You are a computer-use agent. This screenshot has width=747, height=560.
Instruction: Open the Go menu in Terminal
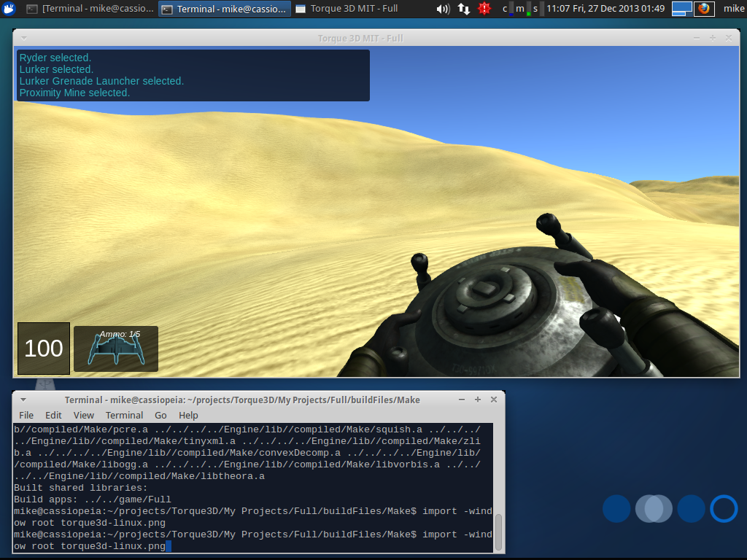160,415
